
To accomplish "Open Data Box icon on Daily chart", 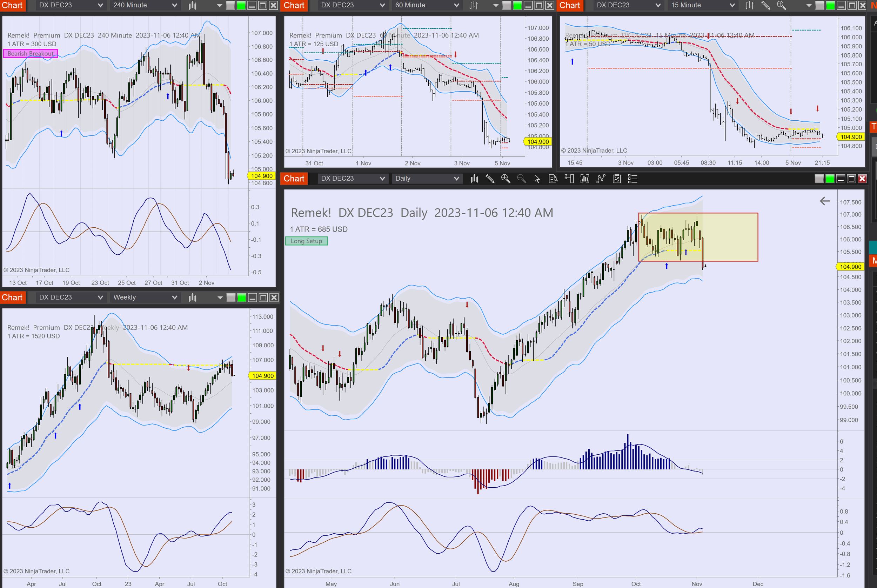I will [x=553, y=179].
